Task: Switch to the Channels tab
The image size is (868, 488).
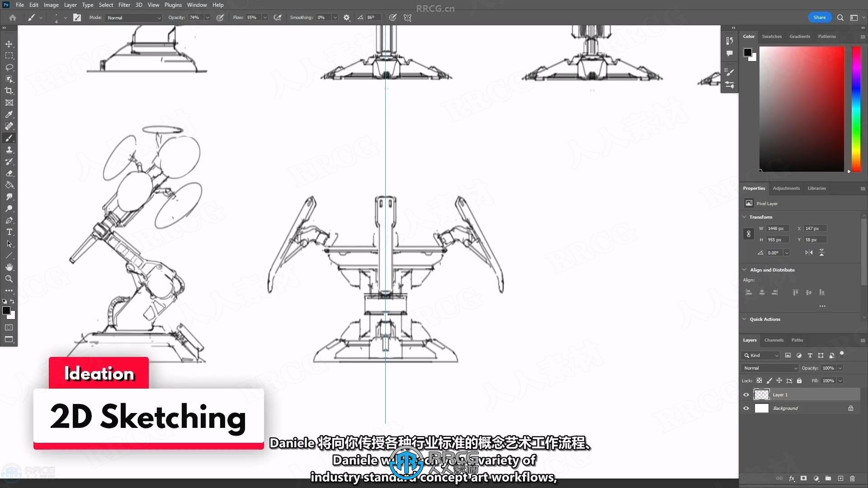Action: (x=774, y=340)
